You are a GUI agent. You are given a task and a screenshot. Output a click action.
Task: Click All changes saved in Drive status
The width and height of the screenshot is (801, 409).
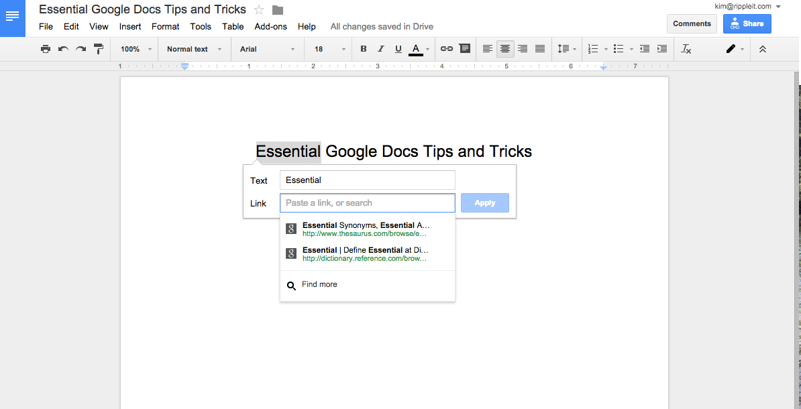382,27
